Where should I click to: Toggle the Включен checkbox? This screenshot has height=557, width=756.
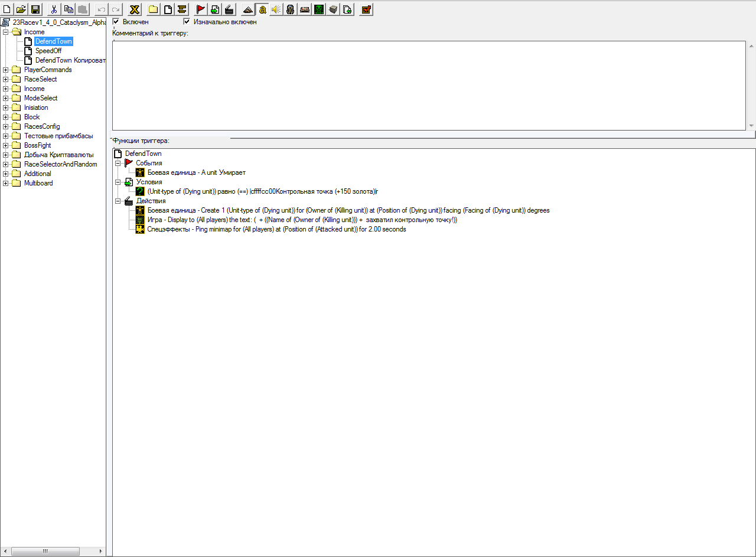click(x=116, y=22)
